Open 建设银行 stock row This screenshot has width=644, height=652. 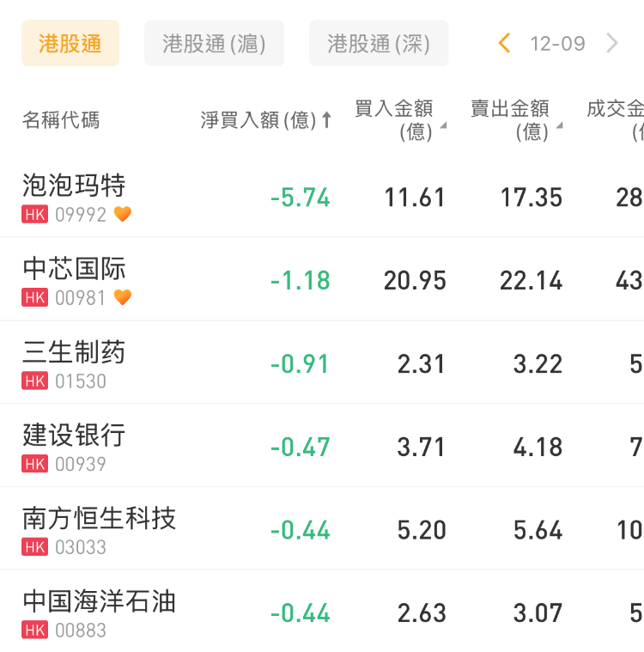[75, 436]
